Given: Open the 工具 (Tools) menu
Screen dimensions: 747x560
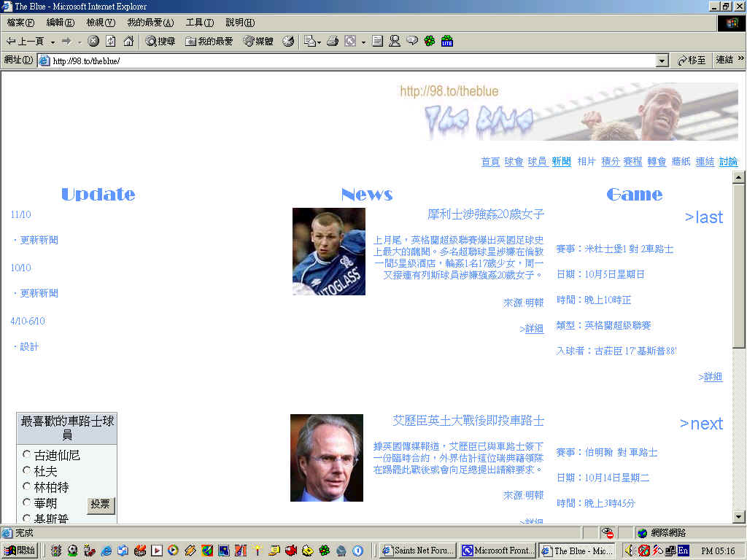Looking at the screenshot, I should point(194,23).
